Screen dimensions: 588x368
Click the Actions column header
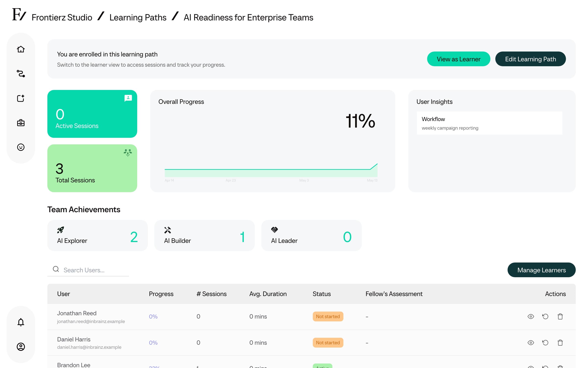pos(555,294)
